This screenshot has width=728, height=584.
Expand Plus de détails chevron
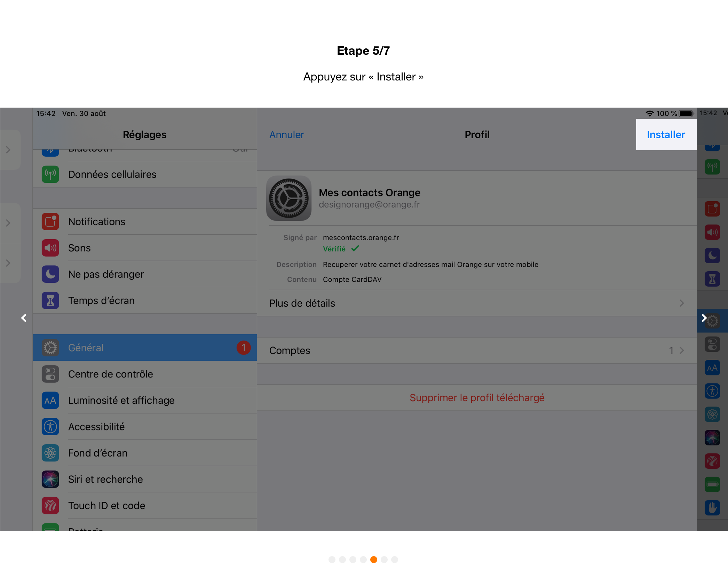click(x=681, y=303)
